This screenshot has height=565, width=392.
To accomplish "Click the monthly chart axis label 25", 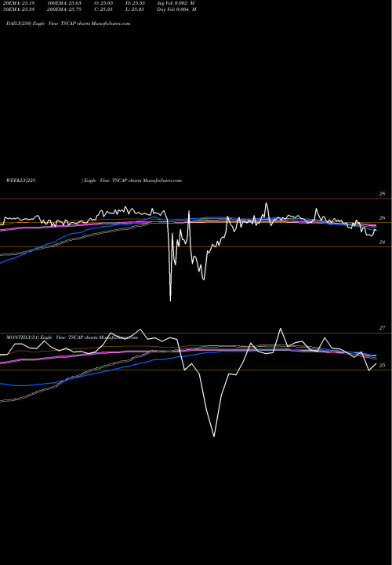I will point(382,366).
